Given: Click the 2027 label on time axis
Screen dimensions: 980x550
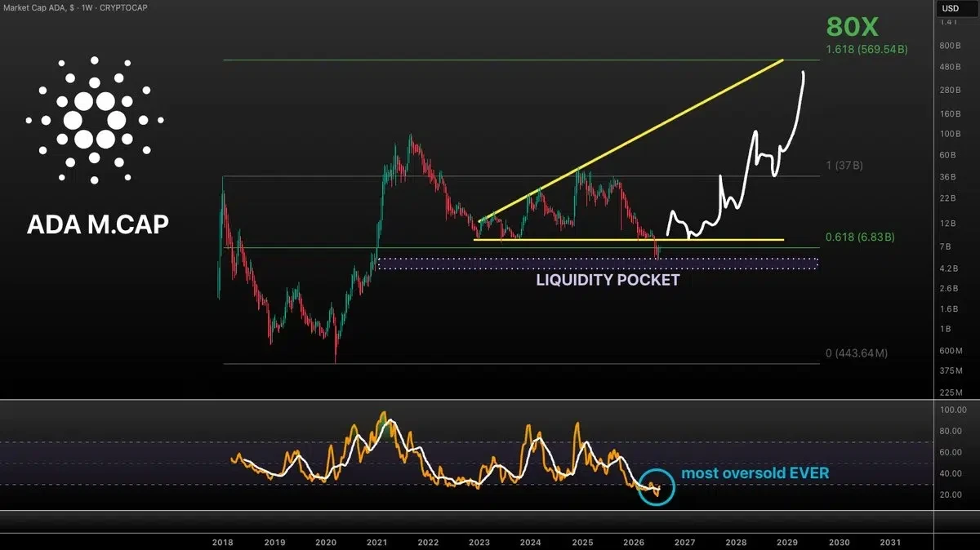Looking at the screenshot, I should 685,542.
